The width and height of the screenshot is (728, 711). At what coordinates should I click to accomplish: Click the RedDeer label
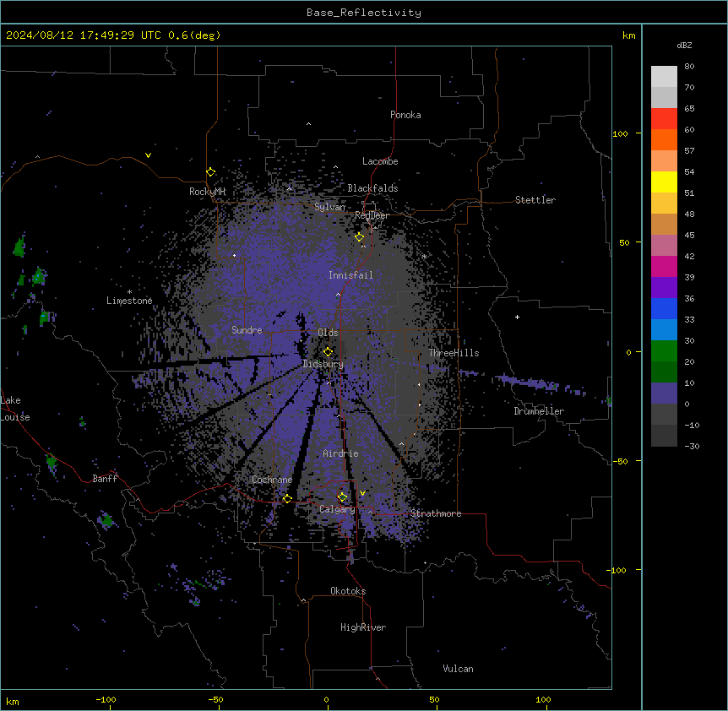click(372, 215)
